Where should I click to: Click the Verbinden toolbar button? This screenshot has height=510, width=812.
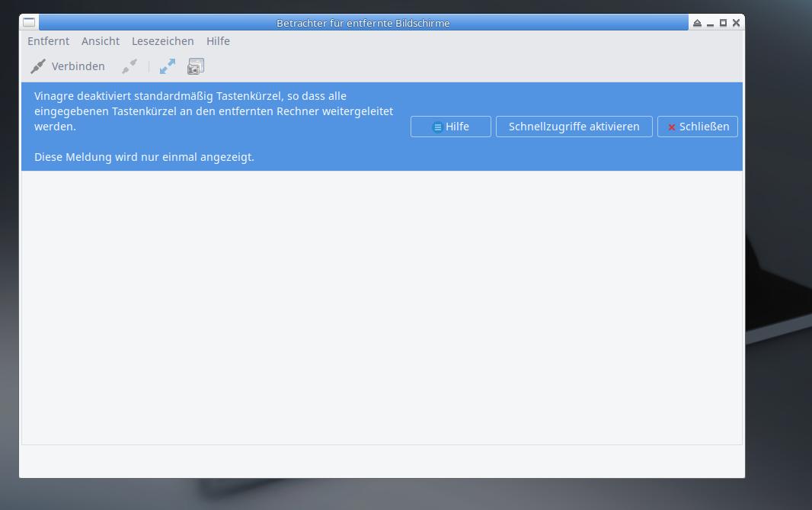click(x=68, y=66)
